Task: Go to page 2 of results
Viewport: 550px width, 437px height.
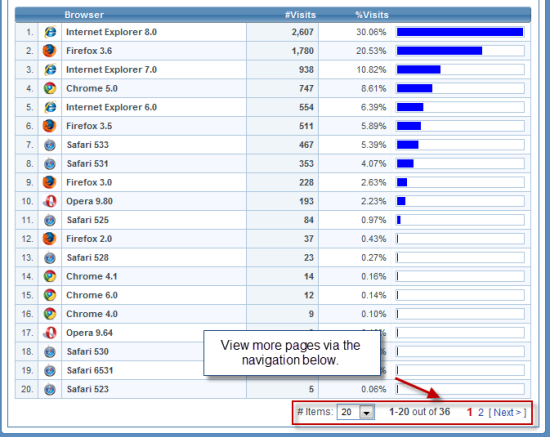Action: pos(481,412)
